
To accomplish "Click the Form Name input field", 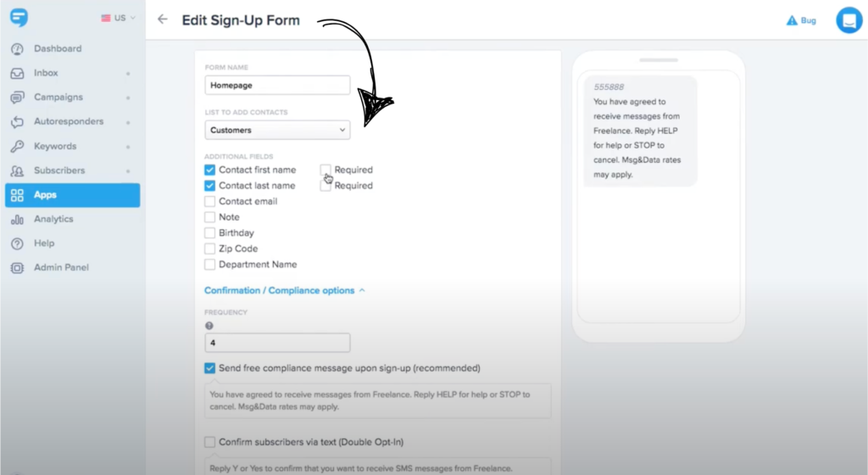I will coord(277,86).
